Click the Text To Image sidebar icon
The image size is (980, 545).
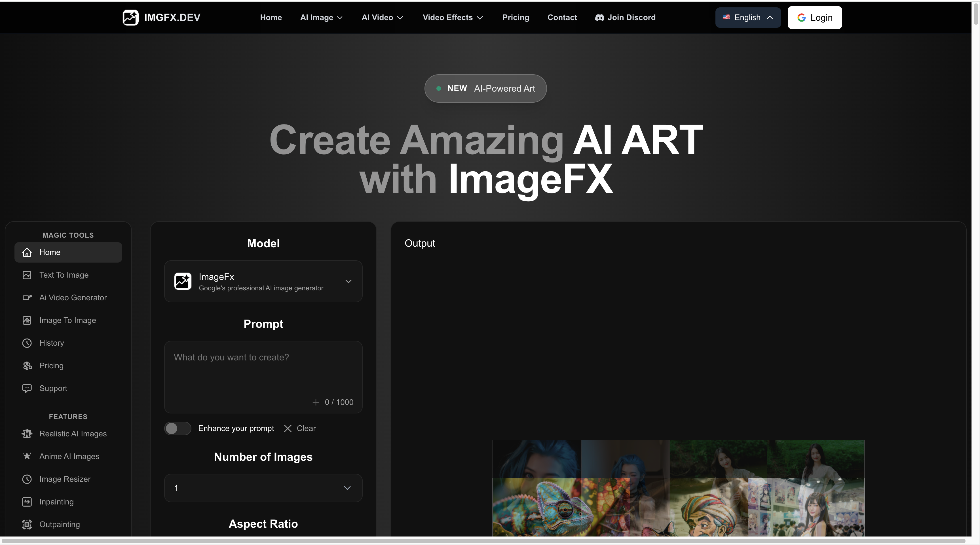pos(27,275)
